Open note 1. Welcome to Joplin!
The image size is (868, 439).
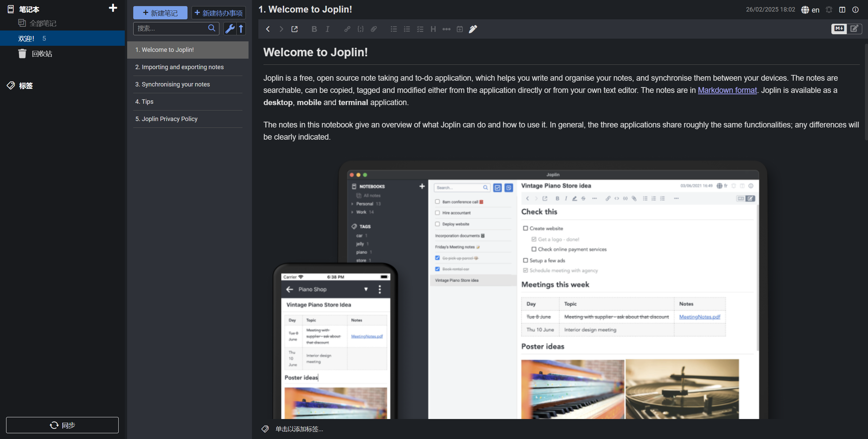(188, 50)
